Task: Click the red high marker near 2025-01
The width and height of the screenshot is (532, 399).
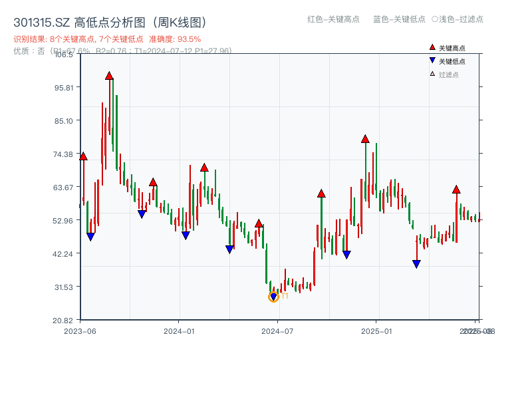Action: [364, 138]
